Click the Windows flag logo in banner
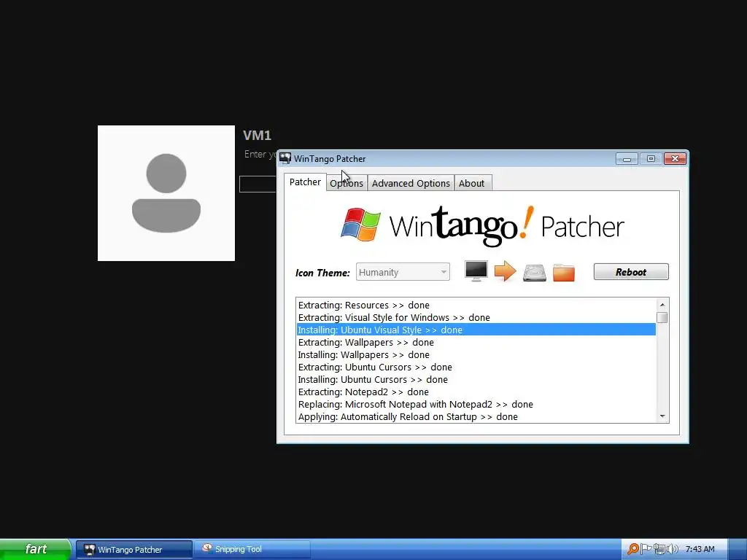This screenshot has width=747, height=560. pyautogui.click(x=360, y=225)
